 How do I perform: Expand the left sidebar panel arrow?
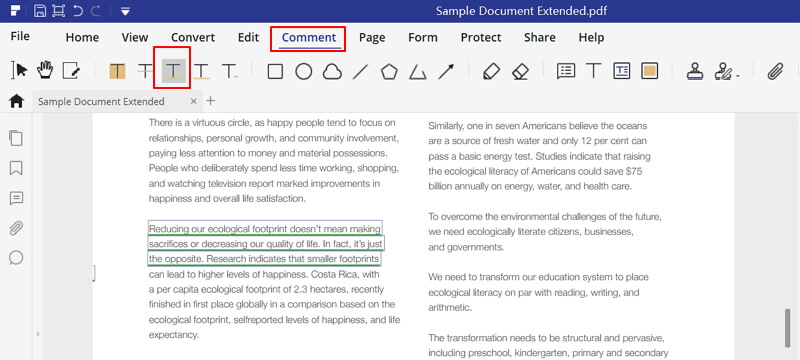pyautogui.click(x=38, y=334)
